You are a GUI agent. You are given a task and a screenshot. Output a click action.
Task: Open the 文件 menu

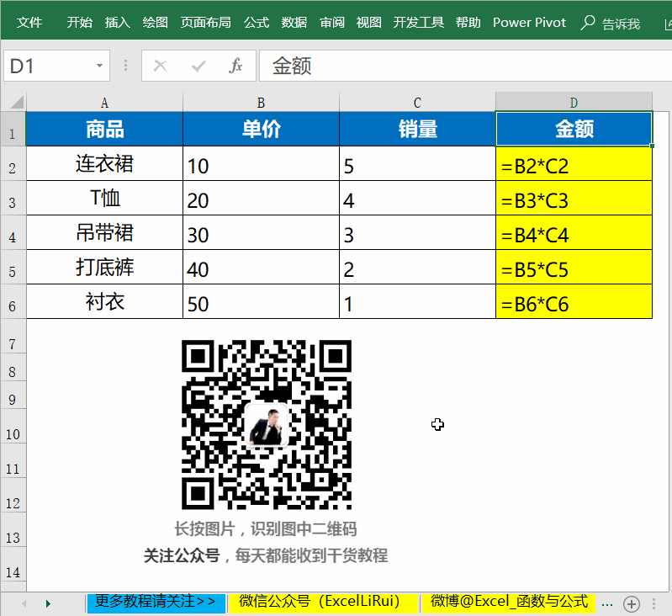pyautogui.click(x=29, y=22)
